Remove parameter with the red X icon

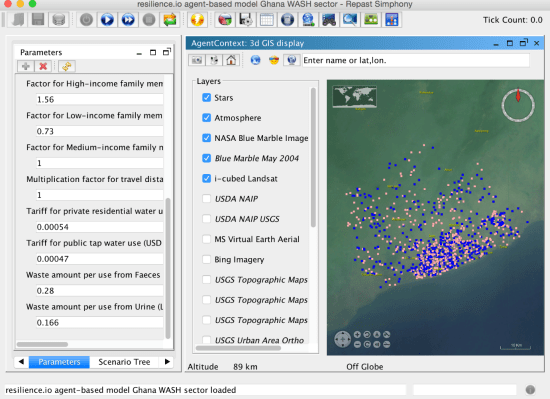(x=43, y=66)
